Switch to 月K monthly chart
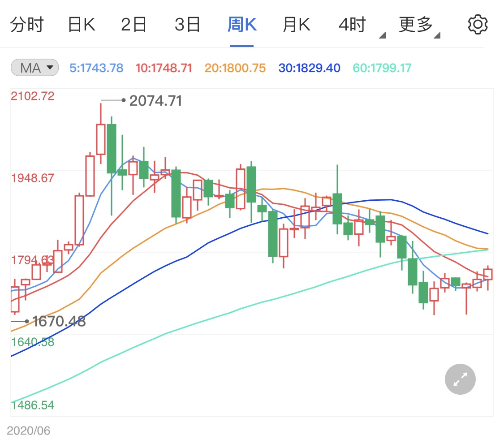The image size is (504, 444). pos(296,25)
